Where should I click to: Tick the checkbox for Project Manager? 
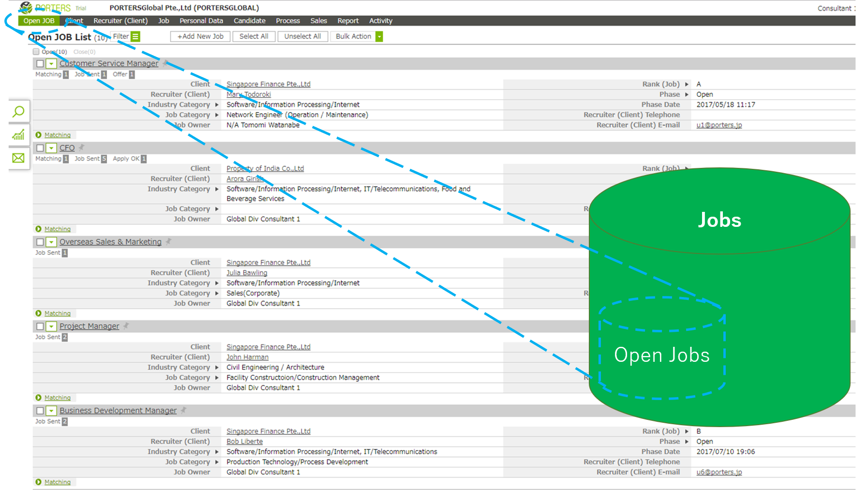tap(40, 327)
